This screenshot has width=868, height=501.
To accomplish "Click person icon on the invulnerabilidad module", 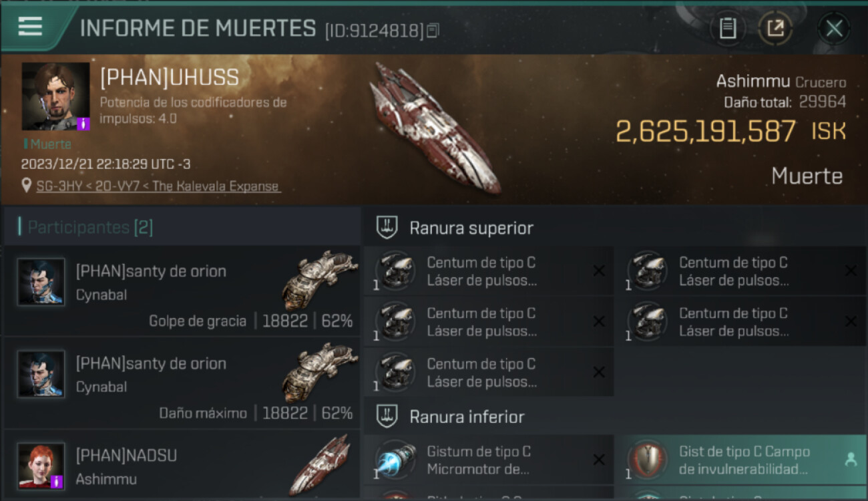I will tap(851, 460).
